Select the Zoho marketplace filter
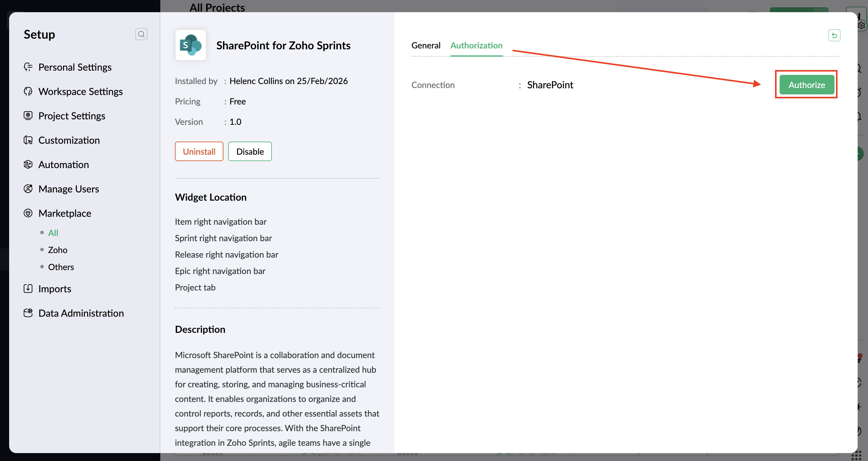This screenshot has width=868, height=461. click(58, 250)
